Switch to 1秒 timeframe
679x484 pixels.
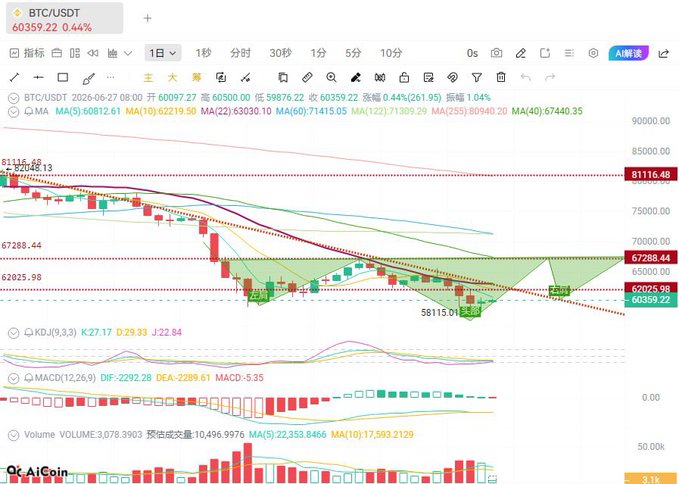(203, 53)
